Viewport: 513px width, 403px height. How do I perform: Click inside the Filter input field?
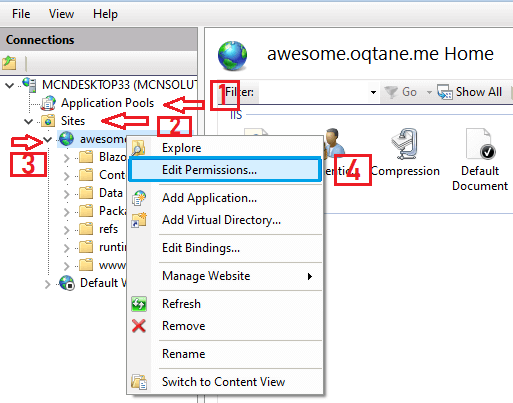(x=312, y=92)
